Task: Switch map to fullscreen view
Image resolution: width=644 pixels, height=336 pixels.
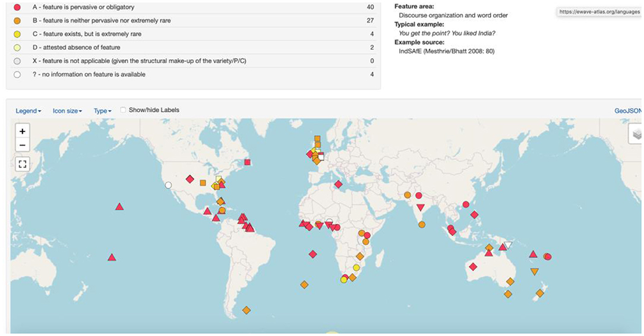Action: pyautogui.click(x=23, y=164)
